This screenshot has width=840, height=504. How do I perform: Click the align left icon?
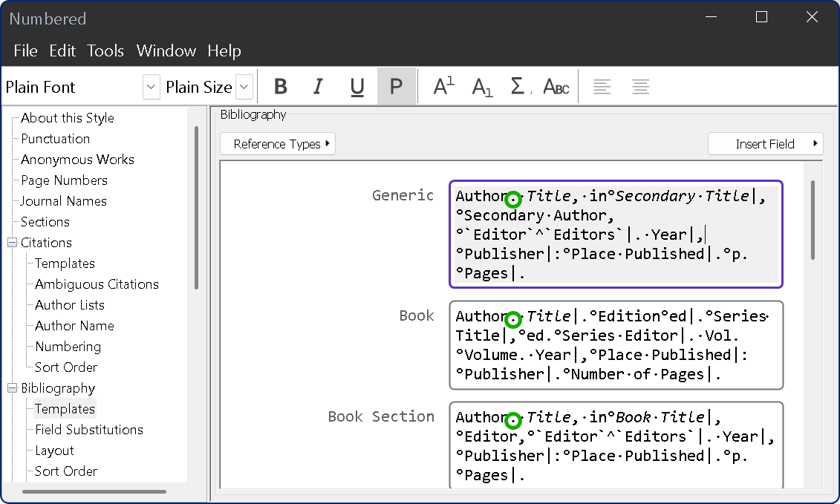[602, 87]
